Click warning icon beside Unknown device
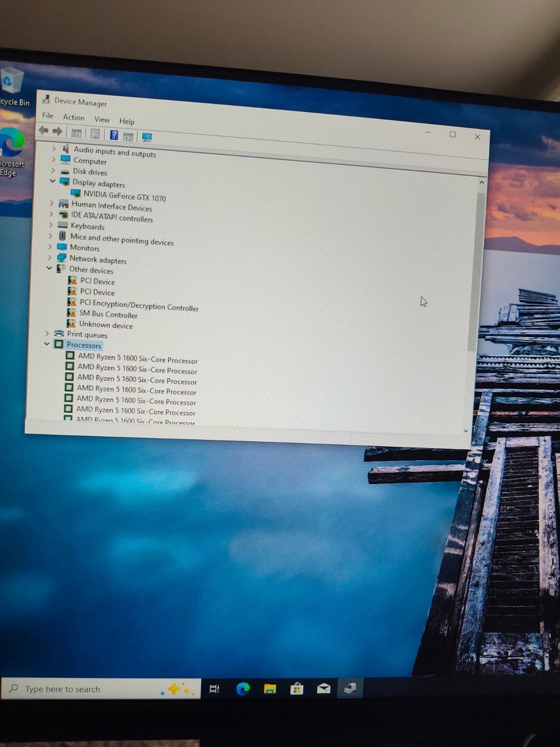 [71, 323]
